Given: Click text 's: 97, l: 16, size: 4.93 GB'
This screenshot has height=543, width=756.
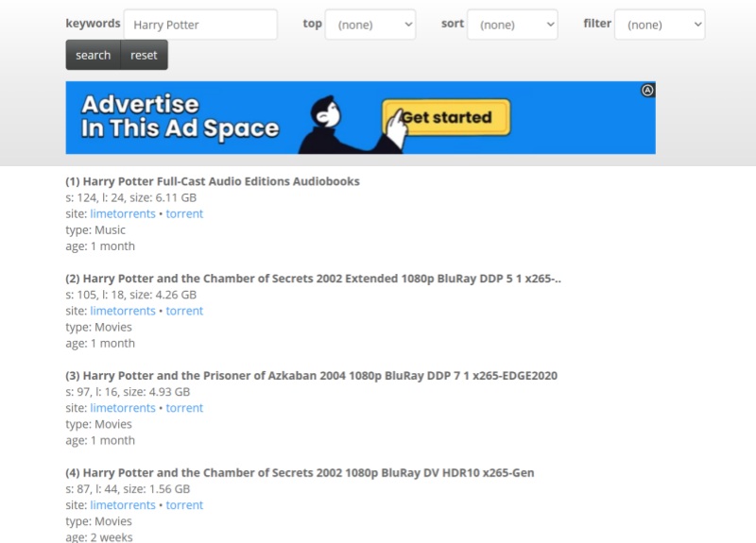Looking at the screenshot, I should tap(128, 392).
